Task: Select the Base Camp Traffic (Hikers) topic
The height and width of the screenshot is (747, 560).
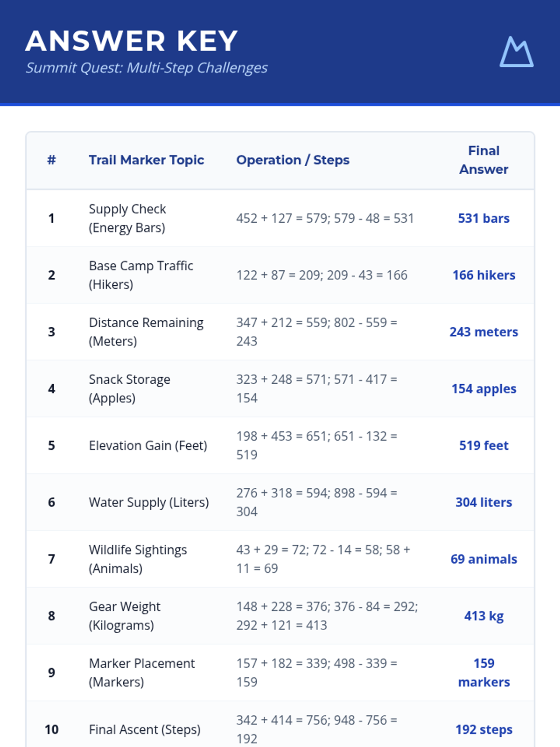Action: coord(141,275)
